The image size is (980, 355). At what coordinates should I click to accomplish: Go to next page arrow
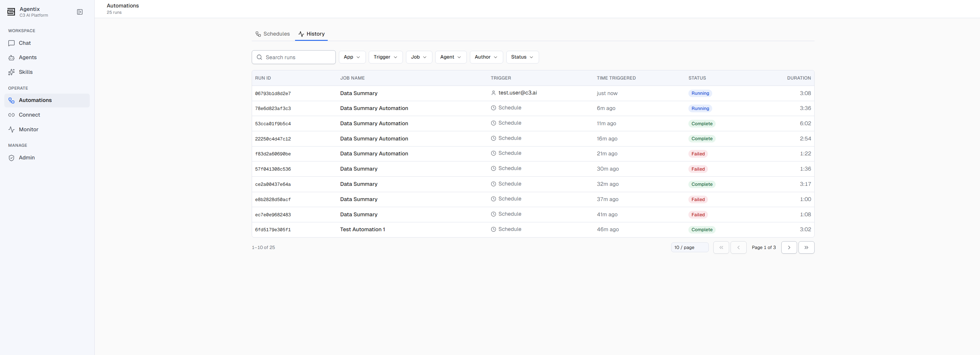coord(789,248)
